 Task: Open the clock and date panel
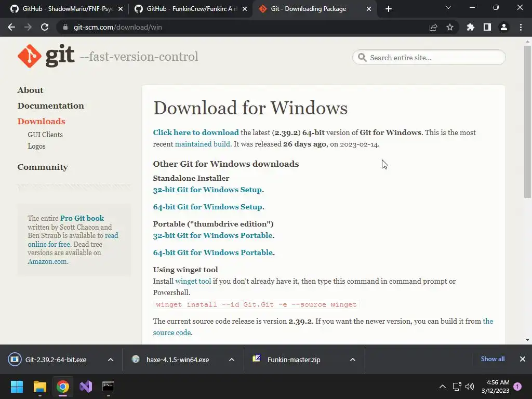pyautogui.click(x=495, y=387)
